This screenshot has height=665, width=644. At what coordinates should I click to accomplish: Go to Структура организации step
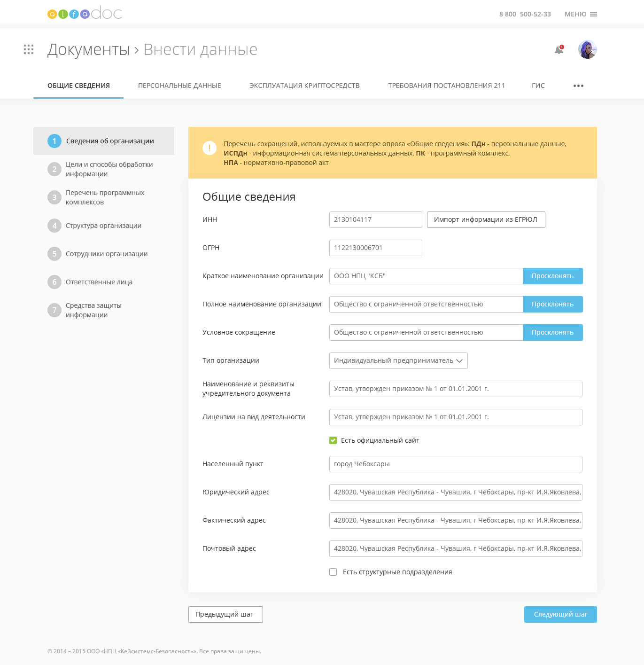(103, 226)
